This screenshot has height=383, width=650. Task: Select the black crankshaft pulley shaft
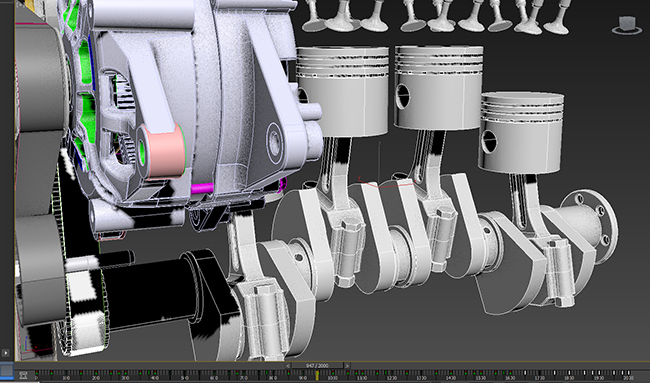(149, 290)
